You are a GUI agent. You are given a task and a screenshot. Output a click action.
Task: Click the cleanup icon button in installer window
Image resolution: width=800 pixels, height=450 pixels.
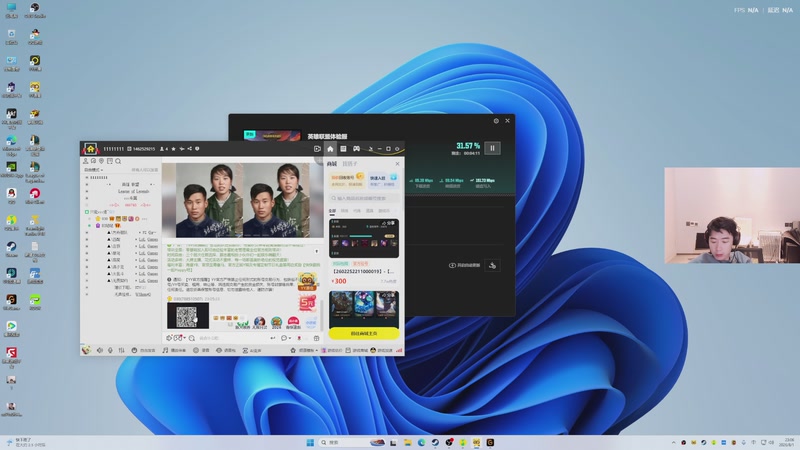492,265
